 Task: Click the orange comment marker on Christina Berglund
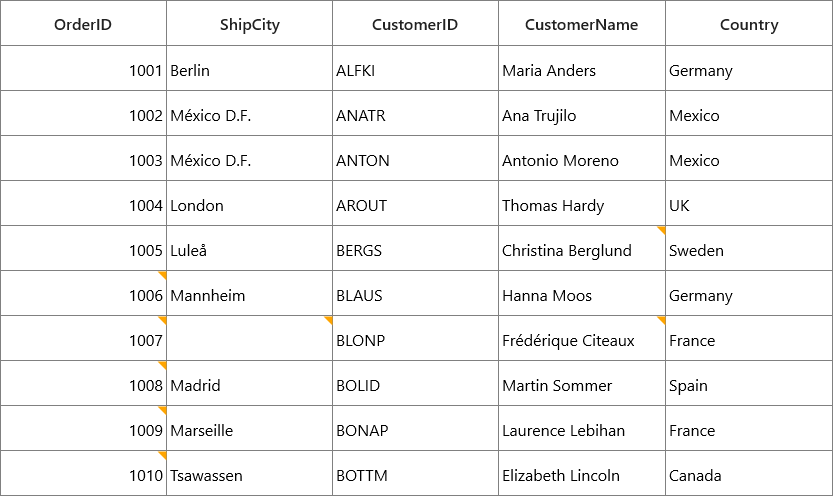(662, 229)
